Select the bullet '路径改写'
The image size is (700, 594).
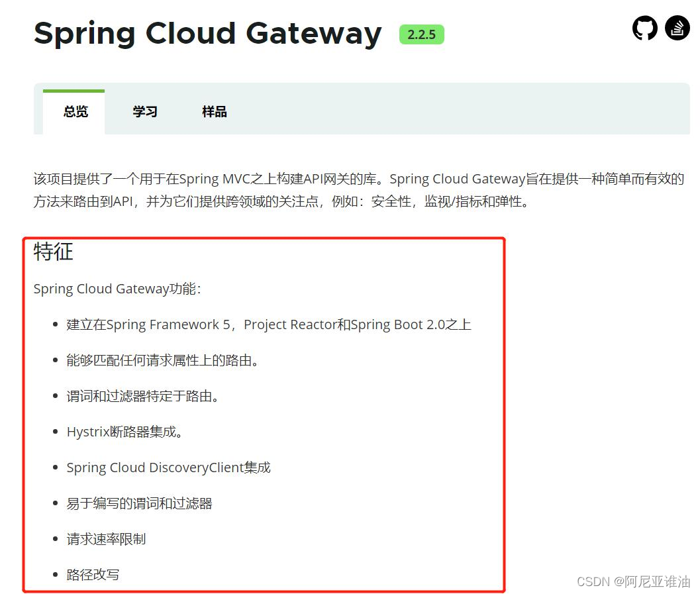point(93,575)
